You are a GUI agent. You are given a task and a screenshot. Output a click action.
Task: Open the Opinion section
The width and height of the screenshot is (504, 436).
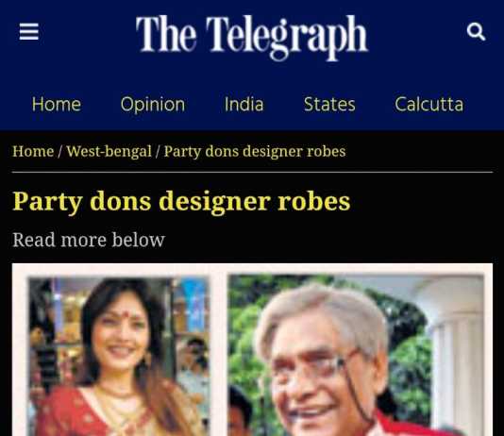tap(153, 105)
